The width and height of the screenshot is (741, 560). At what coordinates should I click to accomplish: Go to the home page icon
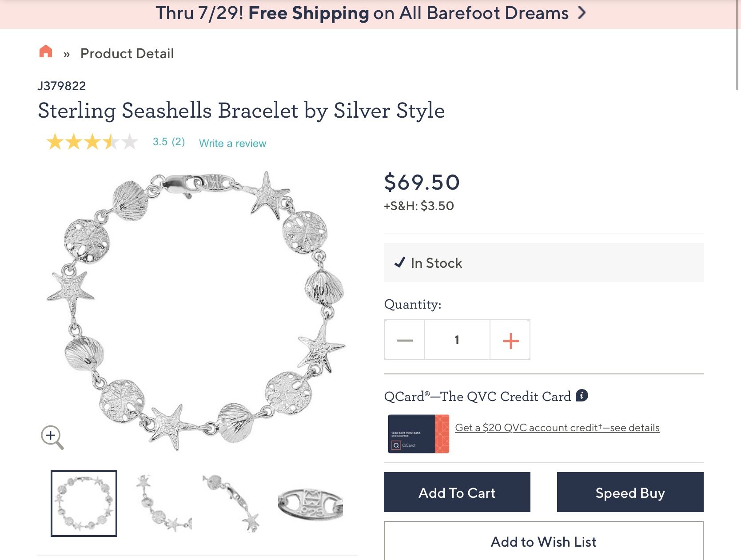point(46,52)
